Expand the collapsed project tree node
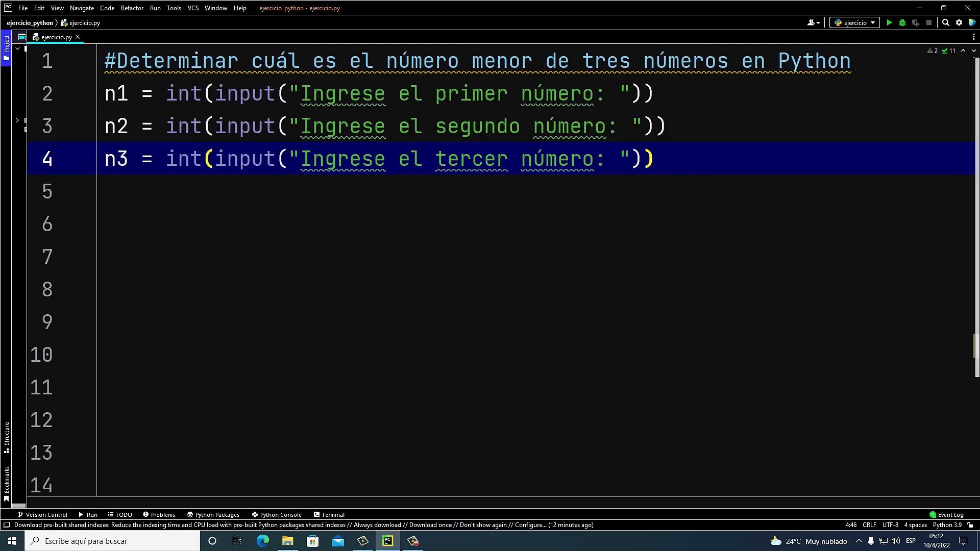Image resolution: width=980 pixels, height=551 pixels. (17, 120)
